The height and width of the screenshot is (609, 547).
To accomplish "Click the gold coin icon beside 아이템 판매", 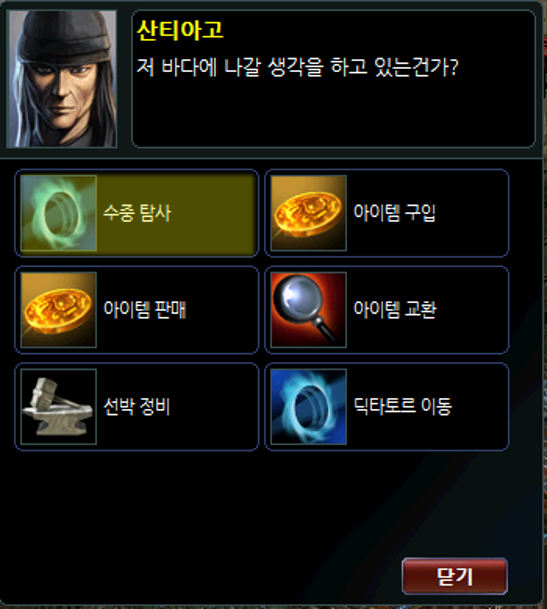I will (59, 310).
